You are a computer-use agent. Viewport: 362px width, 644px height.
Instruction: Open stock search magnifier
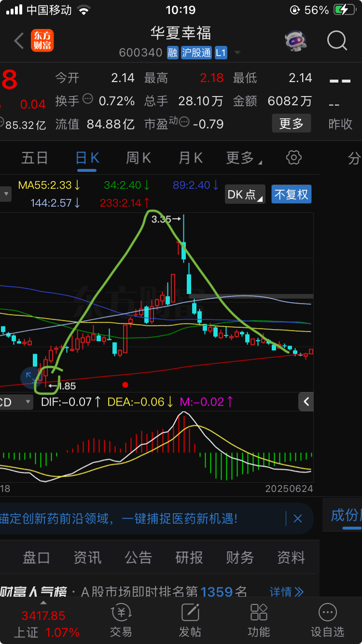[x=337, y=41]
